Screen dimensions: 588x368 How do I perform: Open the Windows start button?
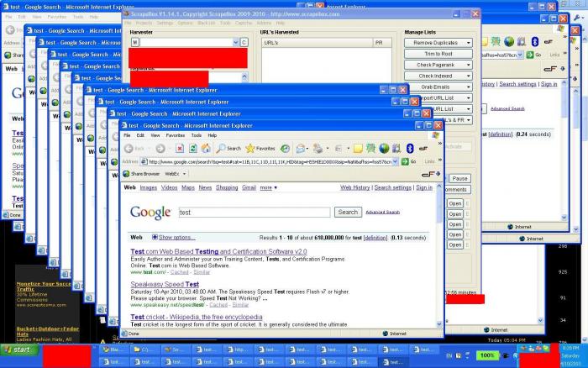(20, 350)
